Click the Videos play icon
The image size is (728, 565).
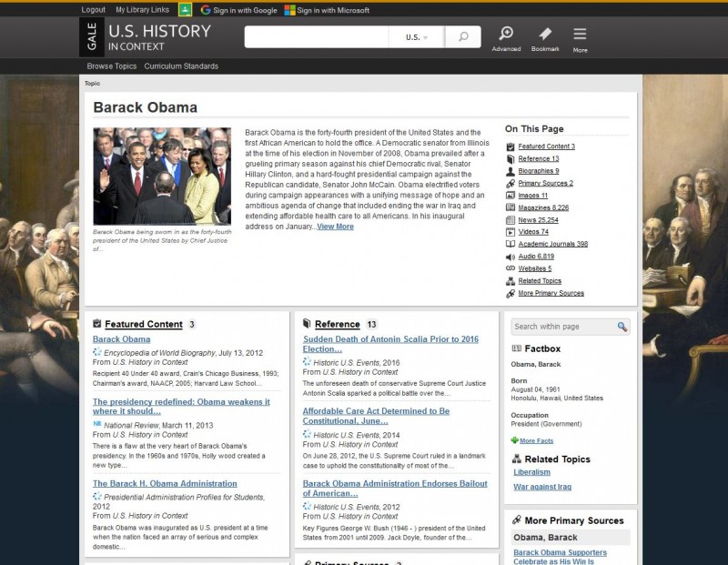511,232
